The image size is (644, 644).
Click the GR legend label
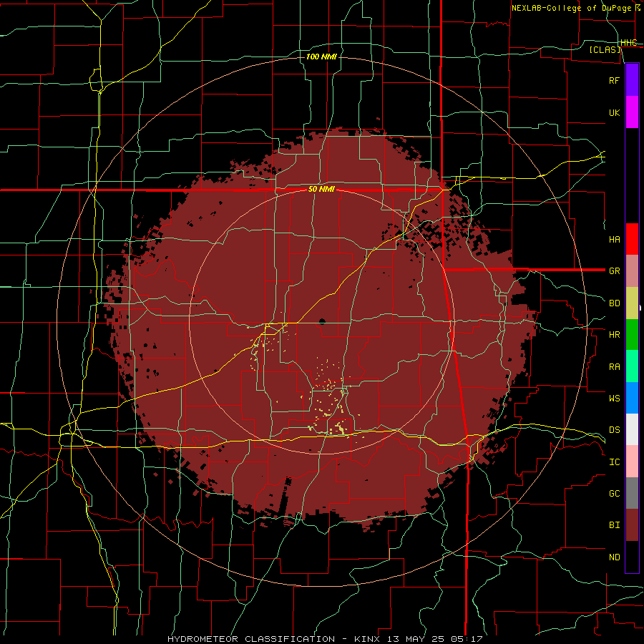(614, 271)
